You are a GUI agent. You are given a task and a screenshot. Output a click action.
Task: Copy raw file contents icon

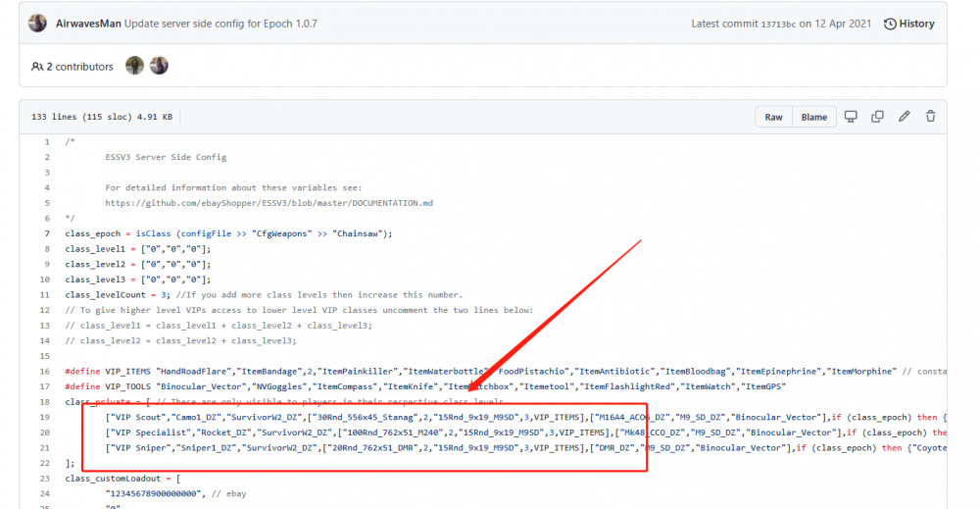[877, 117]
